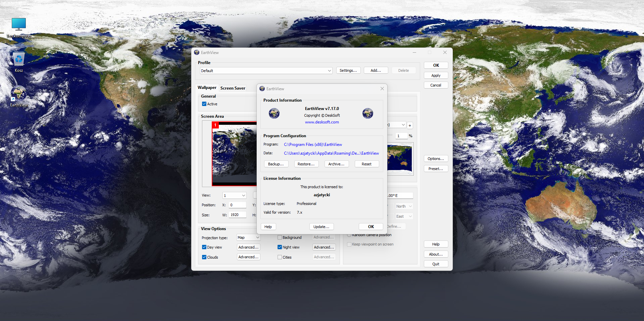Image resolution: width=644 pixels, height=321 pixels.
Task: Close the About dialog with the X
Action: 382,89
